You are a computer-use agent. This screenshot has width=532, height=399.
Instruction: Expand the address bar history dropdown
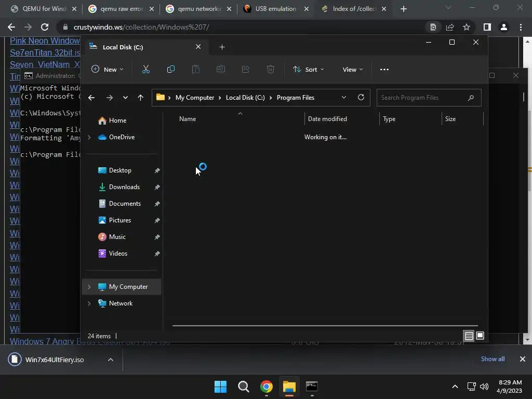[x=344, y=97]
